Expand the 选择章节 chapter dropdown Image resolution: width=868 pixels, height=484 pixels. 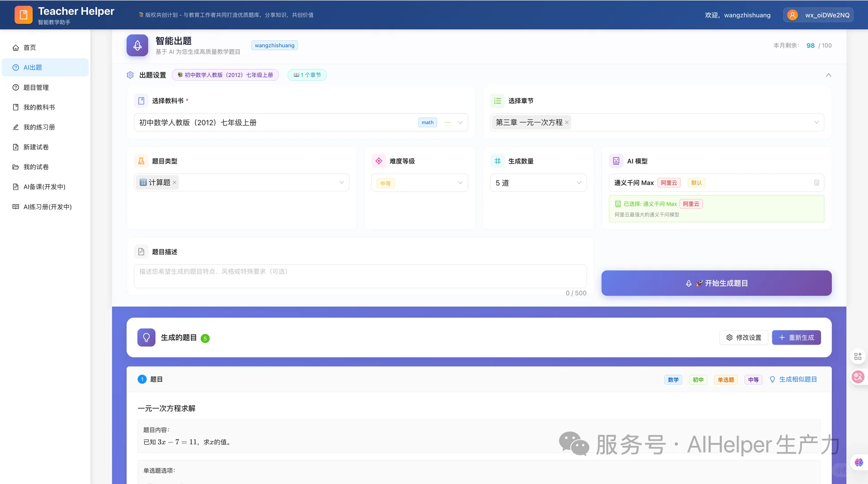(x=817, y=122)
